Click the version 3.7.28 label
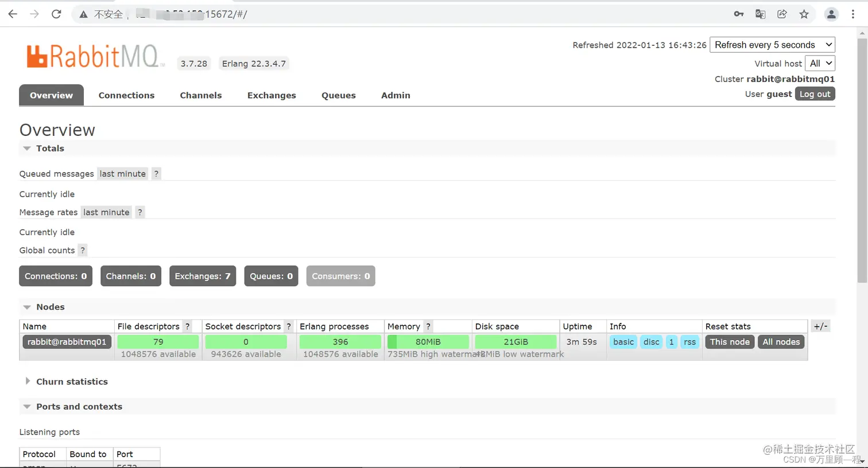868x468 pixels. [194, 64]
